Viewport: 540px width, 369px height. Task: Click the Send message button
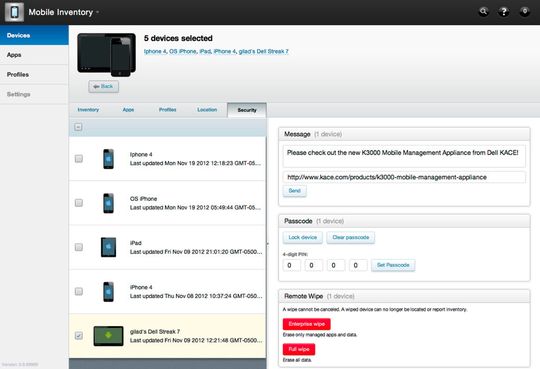pyautogui.click(x=294, y=191)
